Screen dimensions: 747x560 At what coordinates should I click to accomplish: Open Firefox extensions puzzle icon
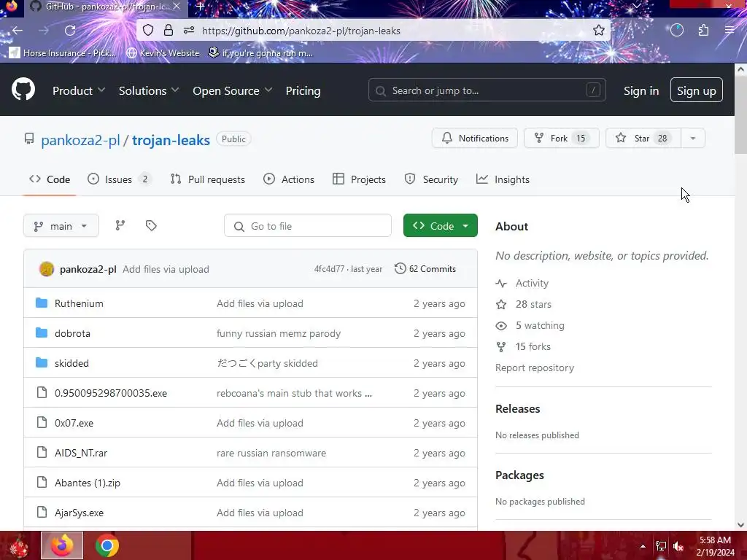[x=704, y=31]
